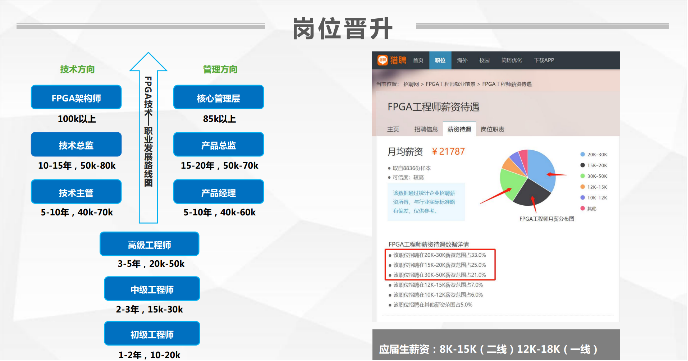Click the 产品总监 blue box
Viewport: 688px width, 361px height.
point(219,145)
